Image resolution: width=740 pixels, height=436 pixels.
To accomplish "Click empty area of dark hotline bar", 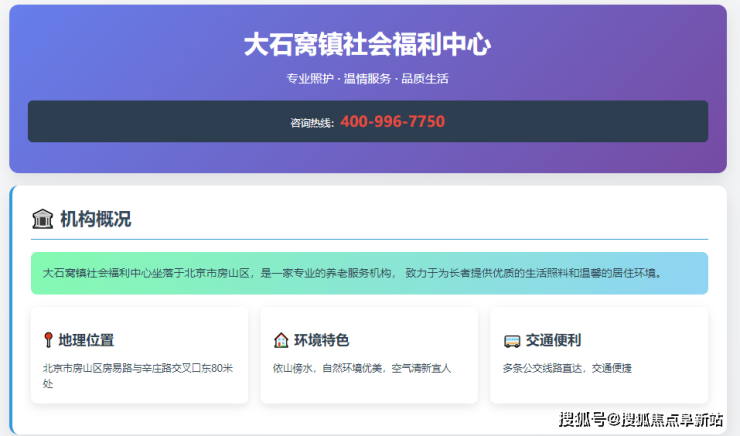I will coord(150,122).
